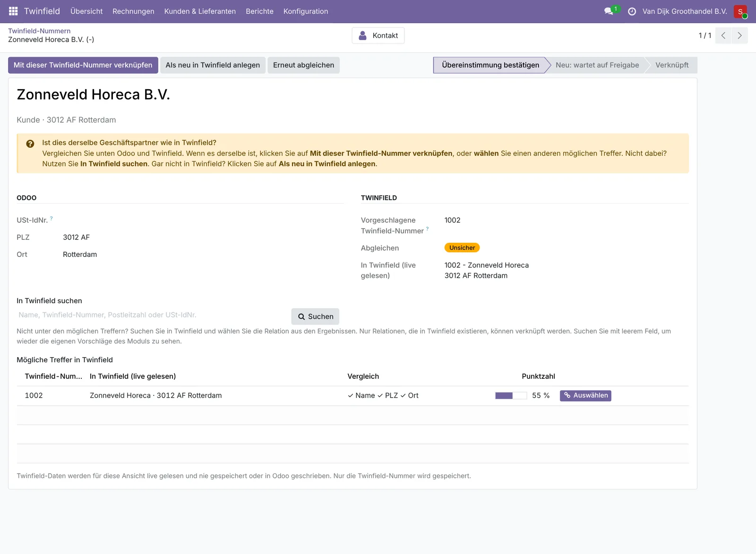Click the Punktzahl column header
This screenshot has width=756, height=554.
coord(538,376)
